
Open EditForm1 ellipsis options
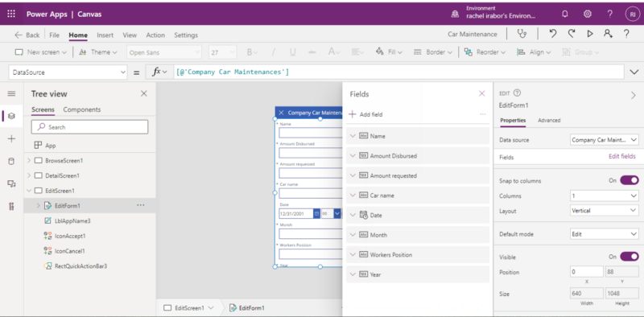[140, 205]
